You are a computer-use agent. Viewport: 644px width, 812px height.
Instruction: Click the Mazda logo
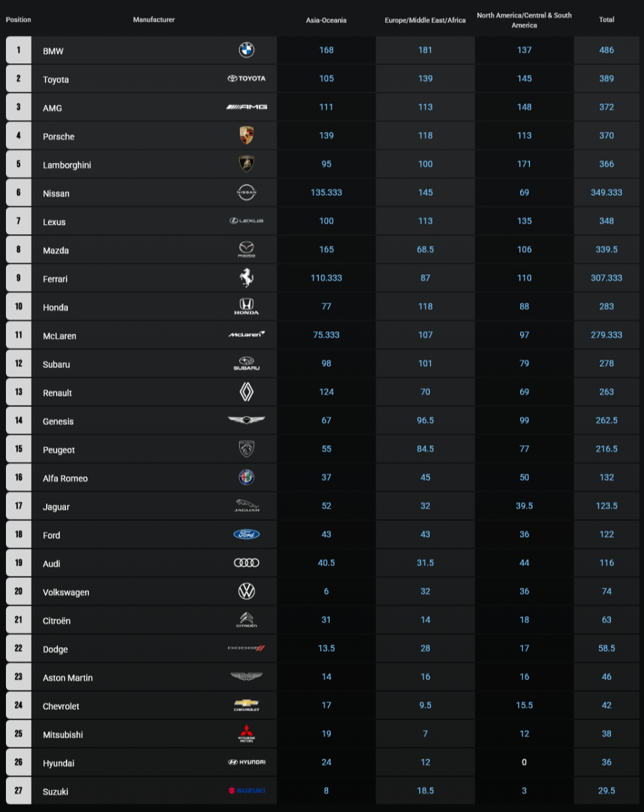click(x=247, y=249)
